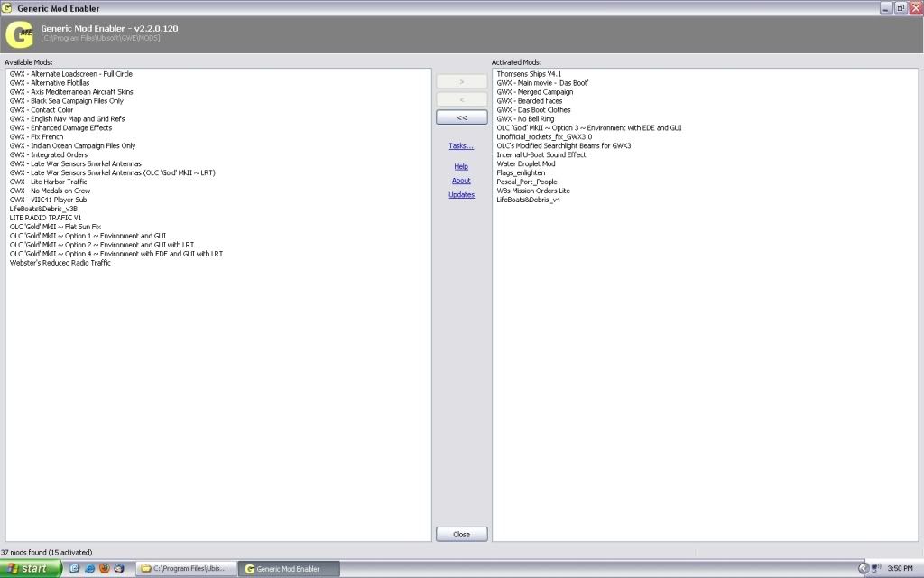Select 'LifeBoats&Debris_v4' in Activated Mods
The height and width of the screenshot is (578, 924).
click(x=529, y=200)
